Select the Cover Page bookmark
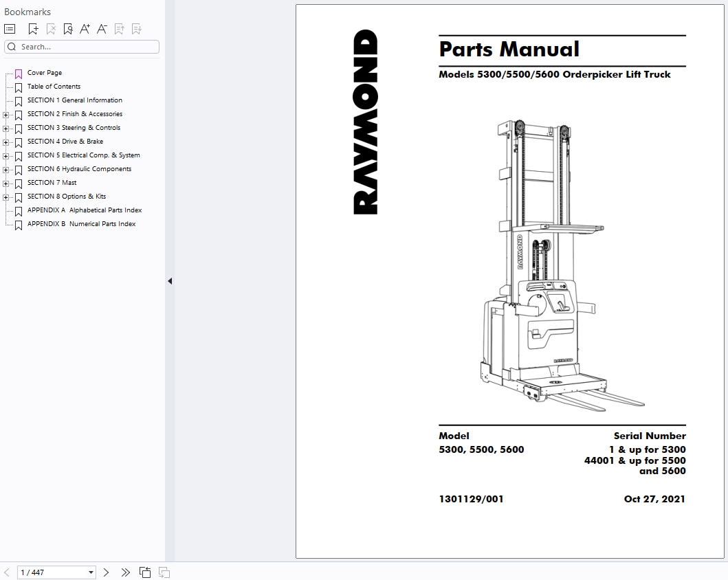Screen dimensions: 728x580 coord(43,73)
